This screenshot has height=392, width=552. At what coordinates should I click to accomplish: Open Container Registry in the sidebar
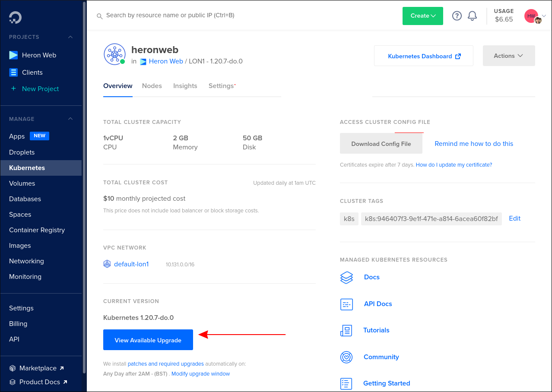37,230
